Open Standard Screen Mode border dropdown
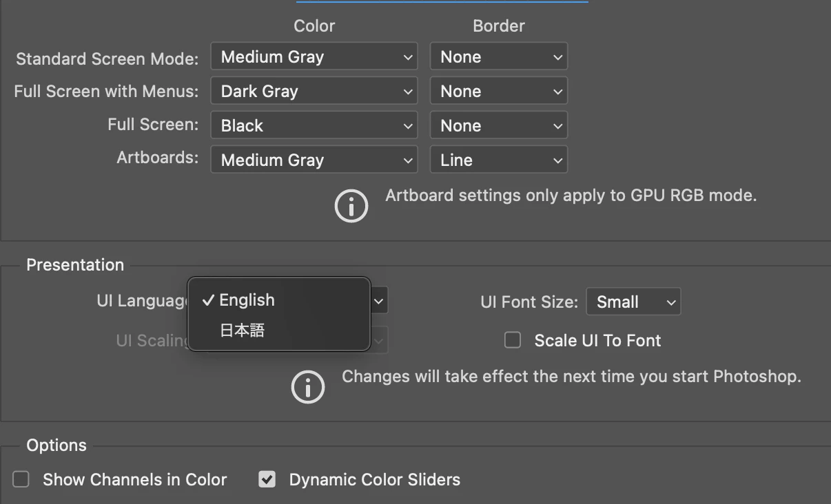This screenshot has width=831, height=504. coord(499,57)
